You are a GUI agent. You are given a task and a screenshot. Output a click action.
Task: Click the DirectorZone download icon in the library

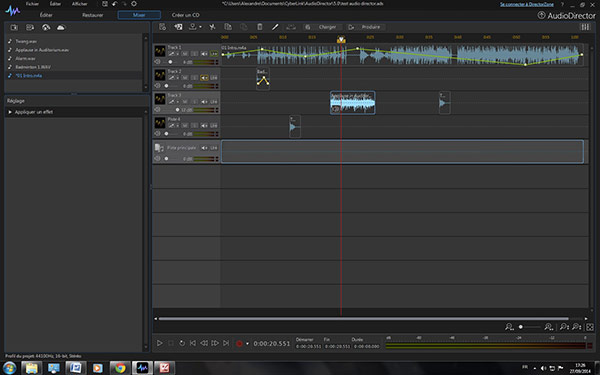[x=46, y=28]
